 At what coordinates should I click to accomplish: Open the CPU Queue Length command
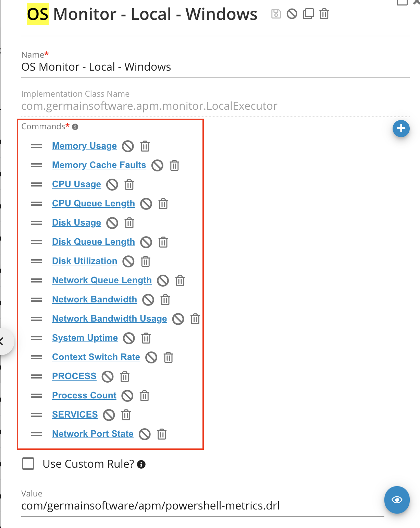93,203
